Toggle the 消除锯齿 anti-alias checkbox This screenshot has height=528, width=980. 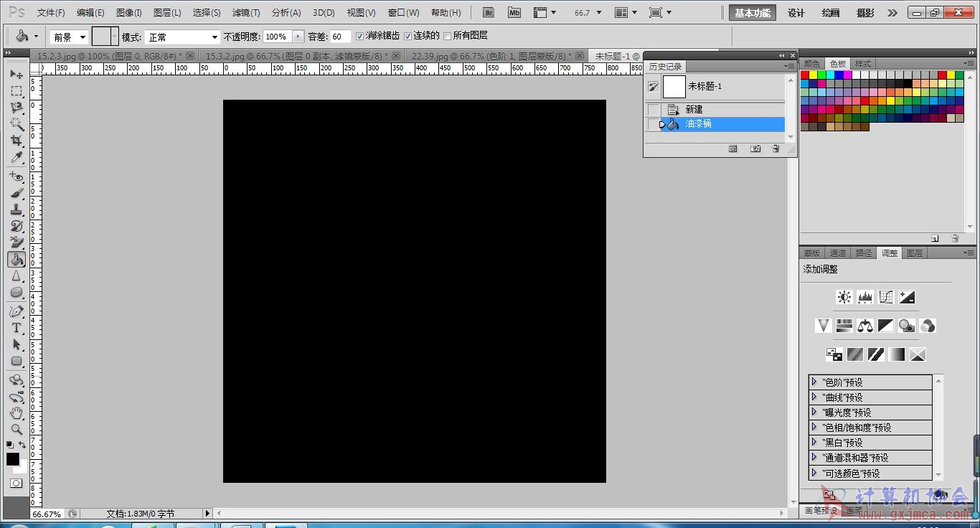pos(360,36)
